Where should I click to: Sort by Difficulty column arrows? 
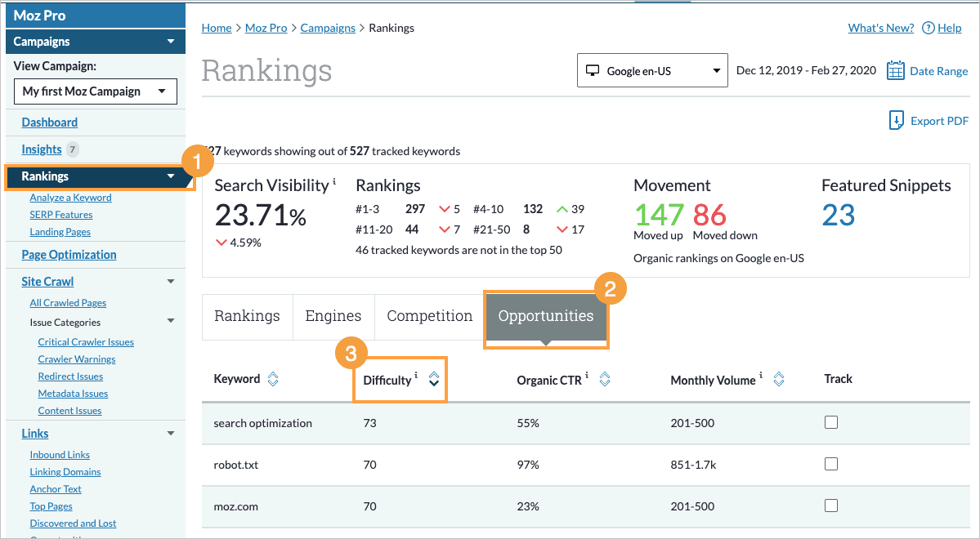point(434,379)
